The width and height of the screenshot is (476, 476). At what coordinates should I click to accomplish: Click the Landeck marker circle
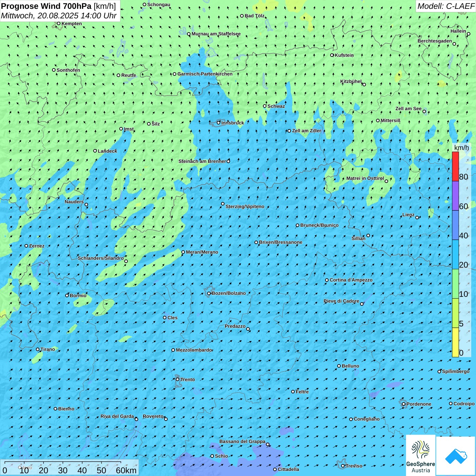click(95, 151)
